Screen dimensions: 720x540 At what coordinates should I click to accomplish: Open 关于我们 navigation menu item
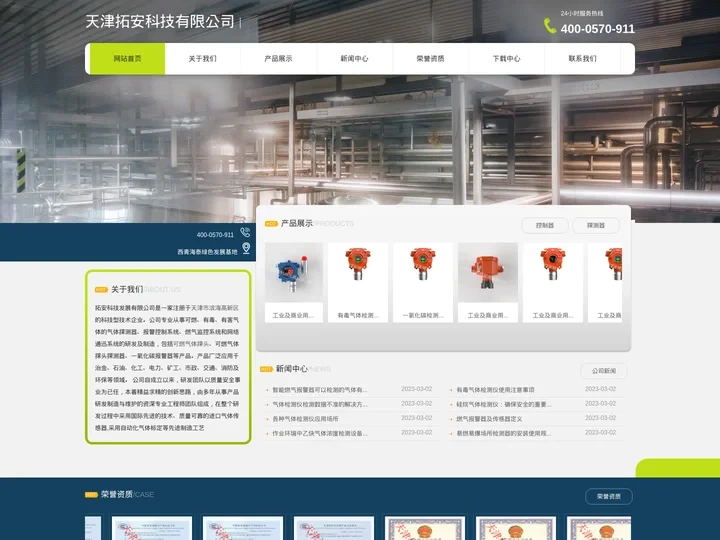click(x=202, y=59)
